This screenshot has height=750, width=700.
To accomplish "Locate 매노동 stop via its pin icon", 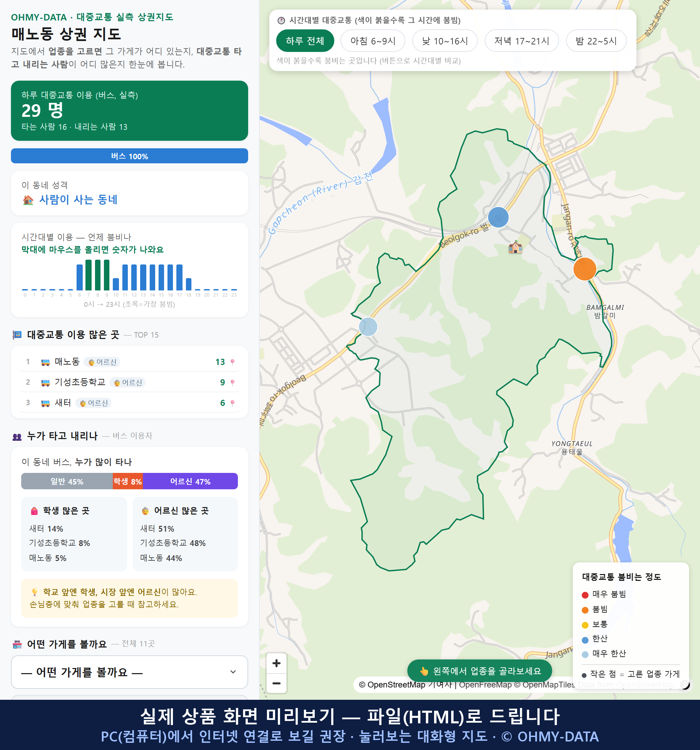I will click(x=232, y=362).
